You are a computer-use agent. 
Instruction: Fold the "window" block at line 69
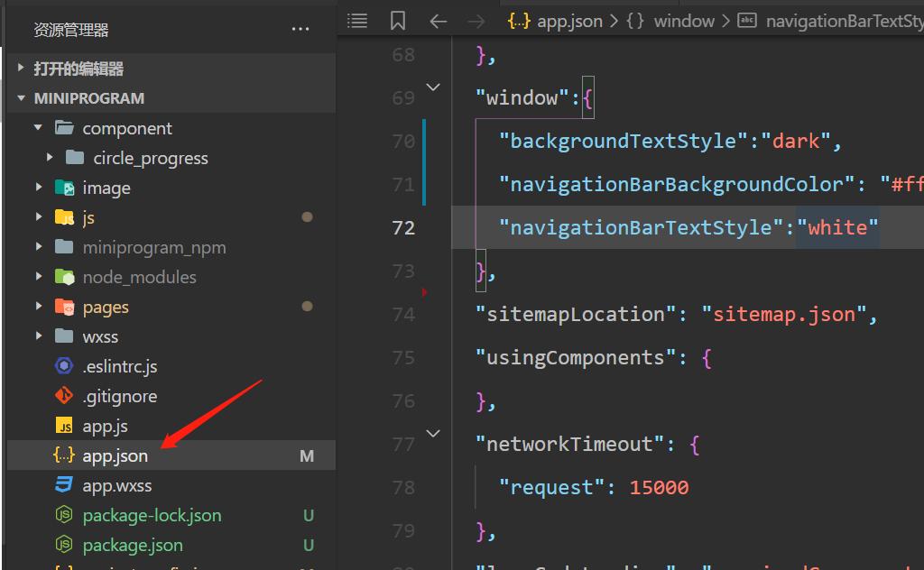(x=433, y=87)
